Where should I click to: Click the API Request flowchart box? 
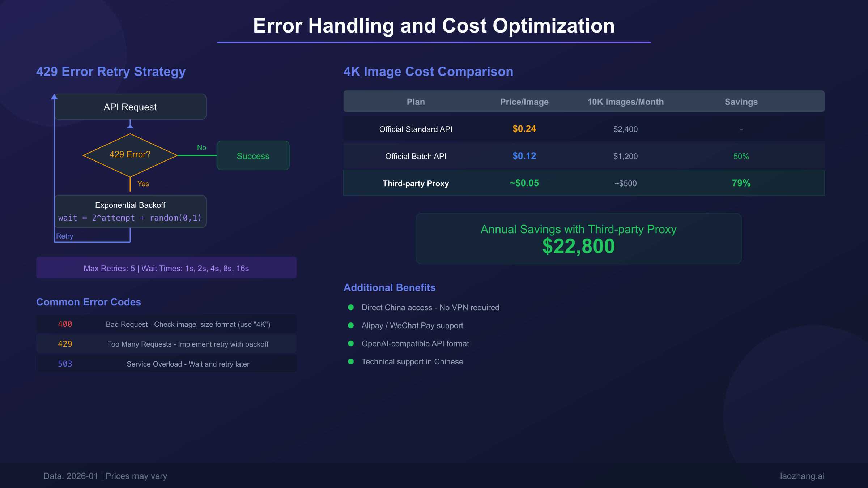(x=130, y=107)
